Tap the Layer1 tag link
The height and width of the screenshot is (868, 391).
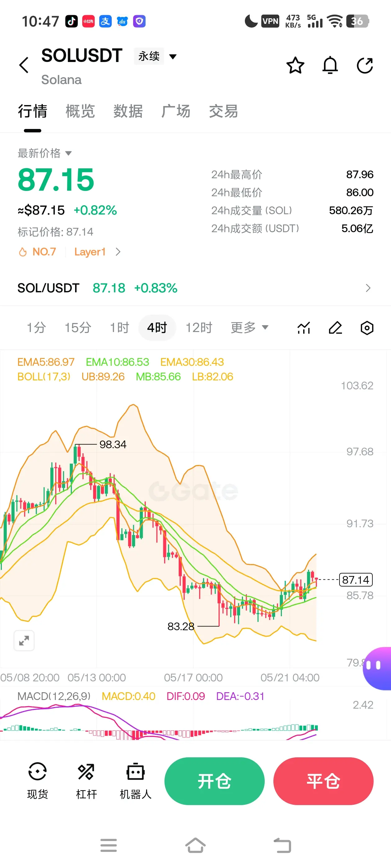click(90, 252)
